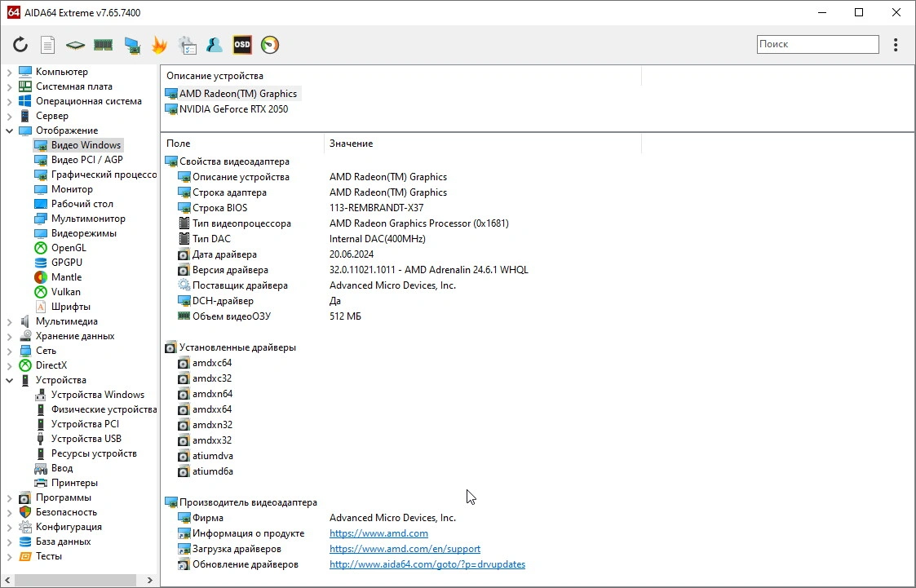Click the Refresh toolbar icon
The width and height of the screenshot is (916, 588).
[x=20, y=45]
